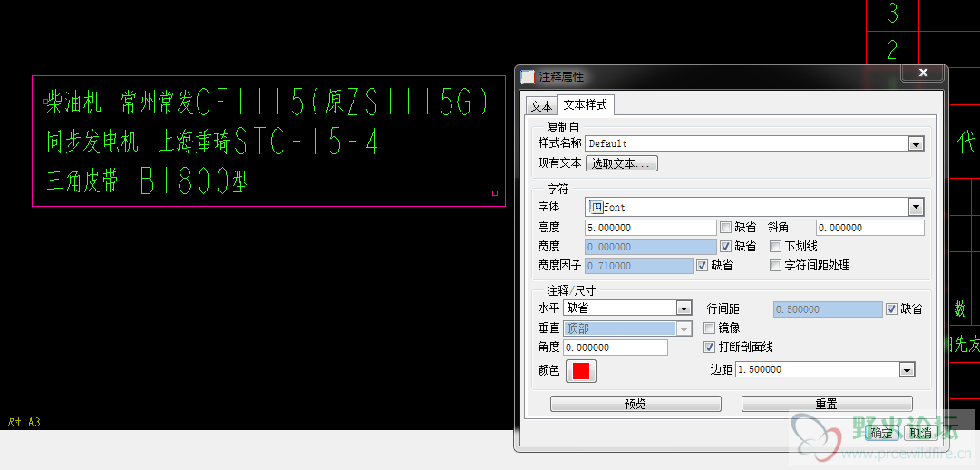
Task: Click the 取消 button
Action: click(x=920, y=433)
